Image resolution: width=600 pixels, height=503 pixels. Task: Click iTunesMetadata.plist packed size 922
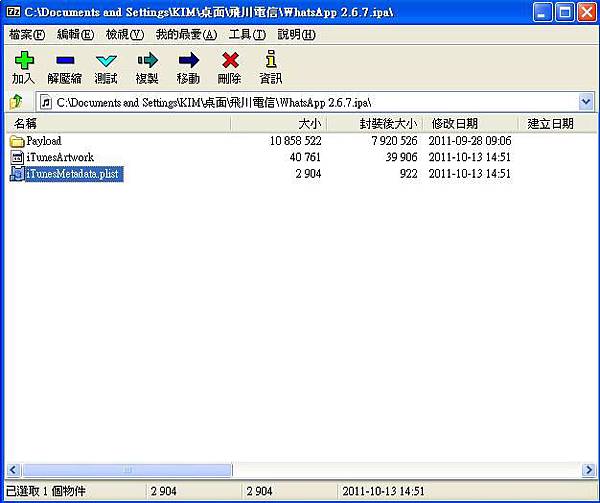408,174
